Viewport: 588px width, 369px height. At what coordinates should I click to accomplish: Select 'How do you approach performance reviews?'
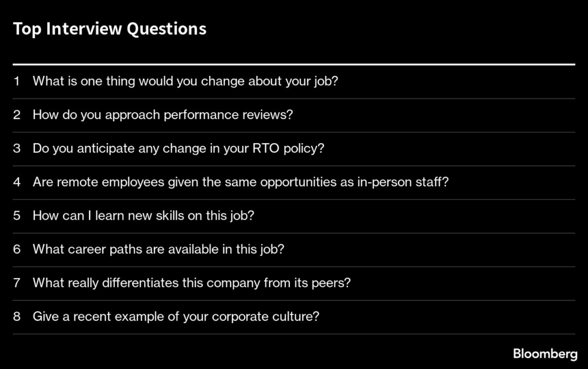[163, 114]
